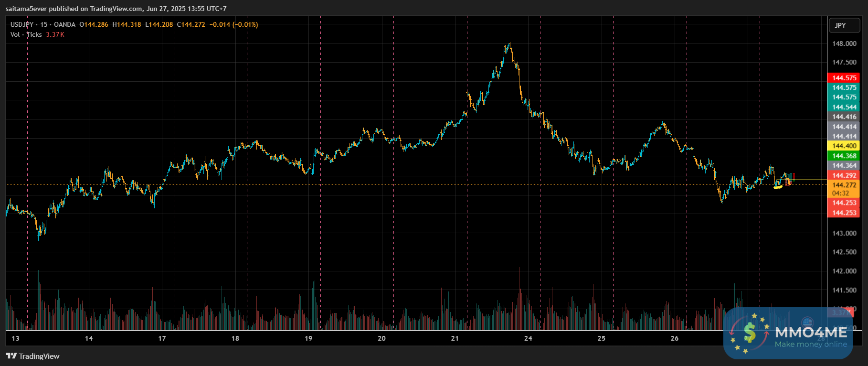This screenshot has height=366, width=868.
Task: Select the USDJPY symbol name in legend
Action: [x=22, y=24]
